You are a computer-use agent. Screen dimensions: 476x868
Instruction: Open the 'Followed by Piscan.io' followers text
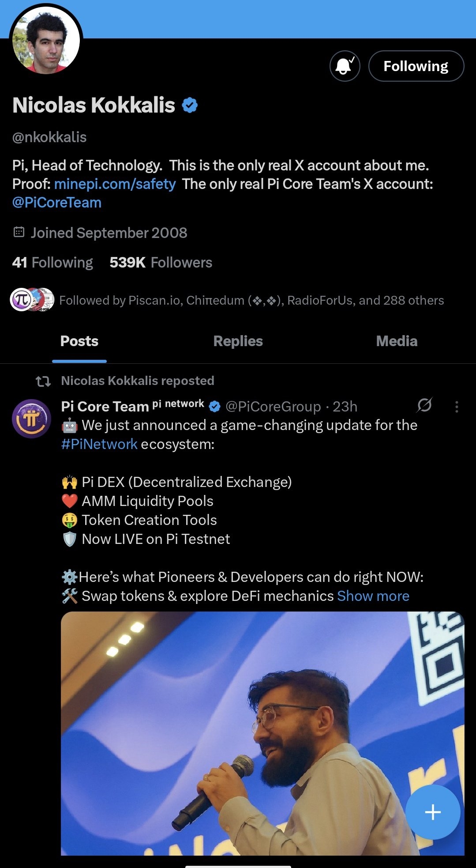point(251,301)
